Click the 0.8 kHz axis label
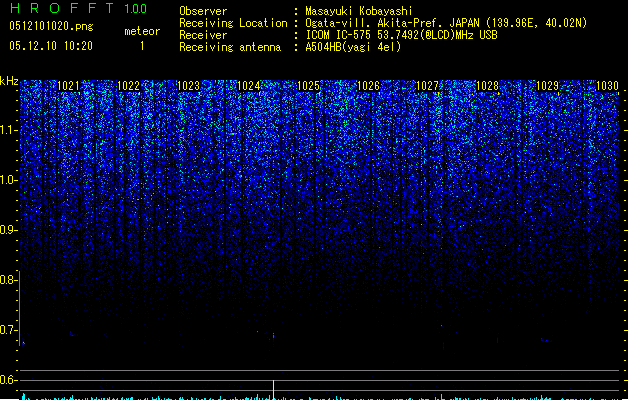Viewport: 629px width, 400px height. click(9, 280)
